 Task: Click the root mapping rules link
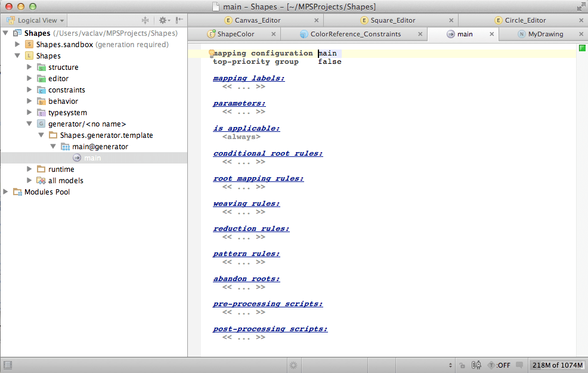(x=258, y=178)
